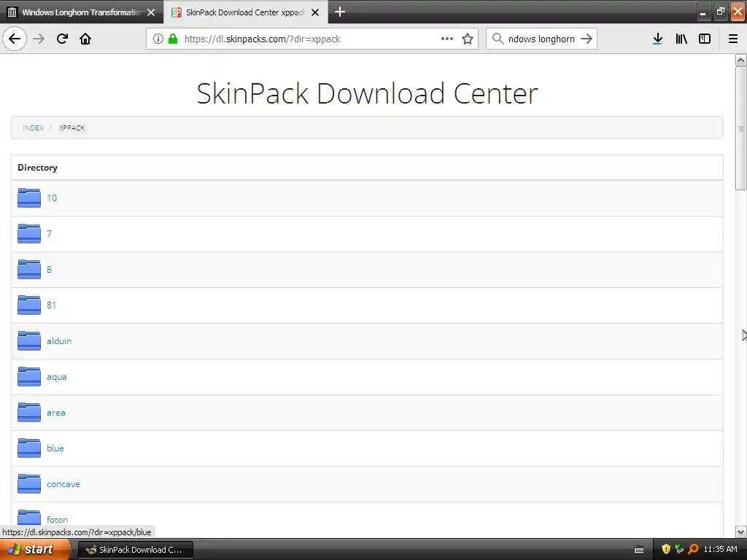This screenshot has height=560, width=747.
Task: Click the folder icon beside 10
Action: click(x=29, y=198)
